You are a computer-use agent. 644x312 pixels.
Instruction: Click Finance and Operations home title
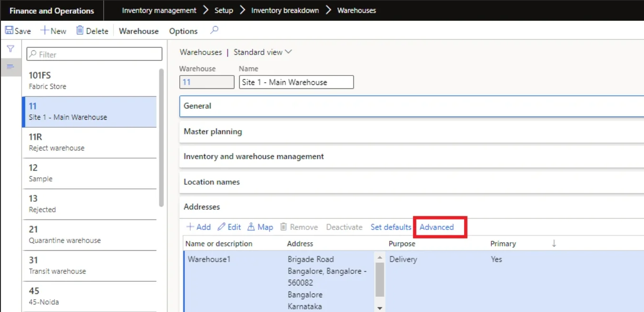tap(52, 10)
